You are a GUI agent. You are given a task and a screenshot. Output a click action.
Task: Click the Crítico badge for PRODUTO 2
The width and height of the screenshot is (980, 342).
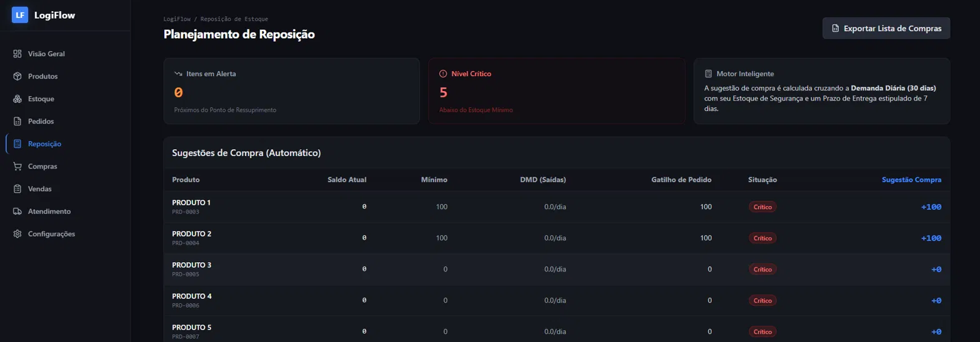[762, 238]
